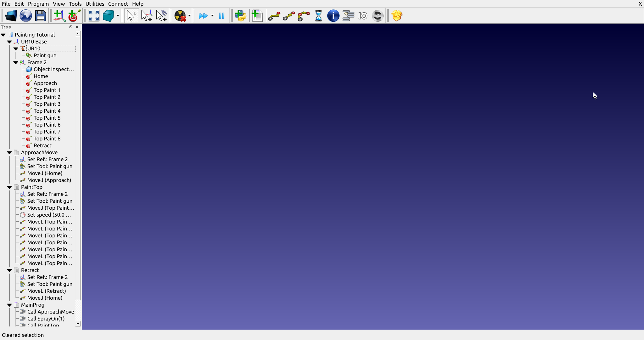Image resolution: width=644 pixels, height=340 pixels.
Task: Collapse the PaintTop program node
Action: point(9,187)
